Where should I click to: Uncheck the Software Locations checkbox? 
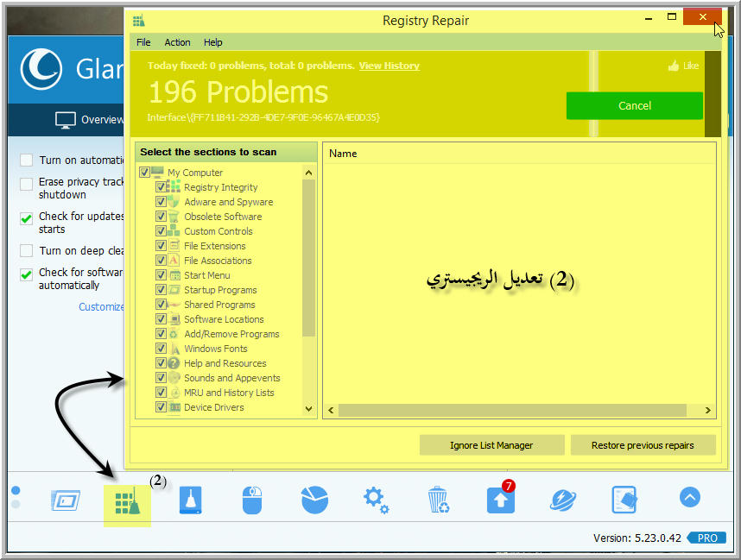[x=161, y=318]
